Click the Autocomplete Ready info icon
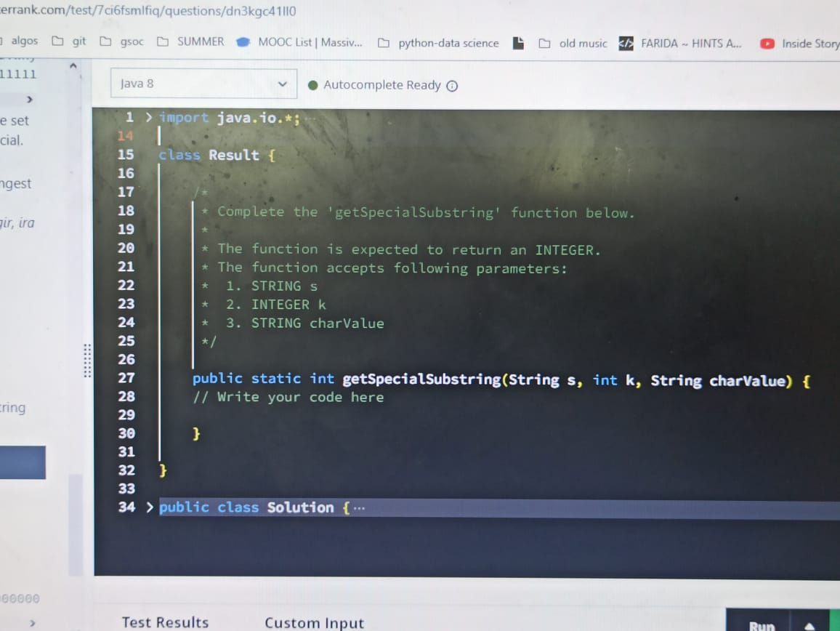The image size is (840, 631). (x=452, y=85)
